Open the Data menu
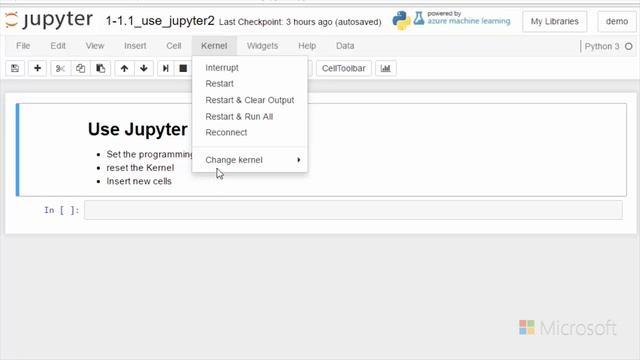 (x=345, y=46)
